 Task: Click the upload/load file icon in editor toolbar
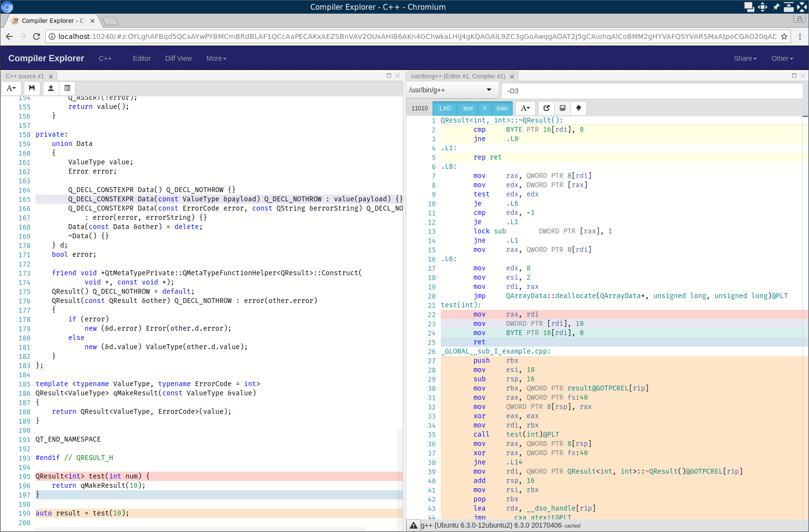[51, 88]
